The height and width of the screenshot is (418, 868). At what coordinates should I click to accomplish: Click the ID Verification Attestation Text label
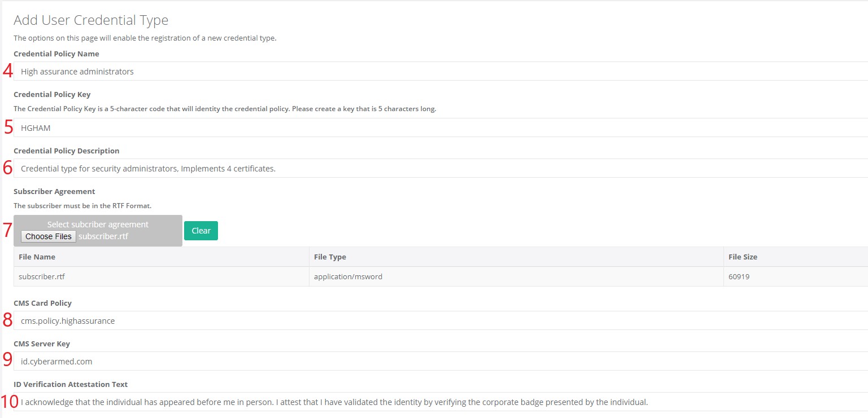71,385
